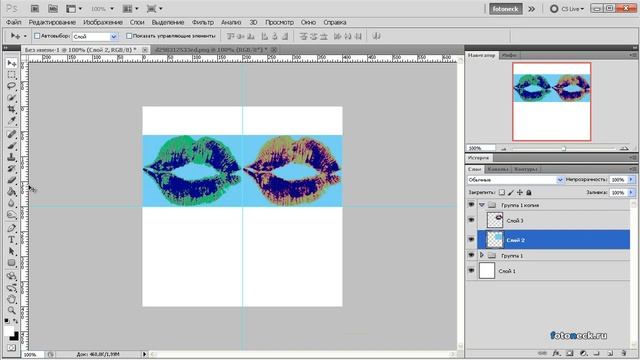Launch Mini Bridge from application bar
The image size is (640, 360).
[x=53, y=9]
